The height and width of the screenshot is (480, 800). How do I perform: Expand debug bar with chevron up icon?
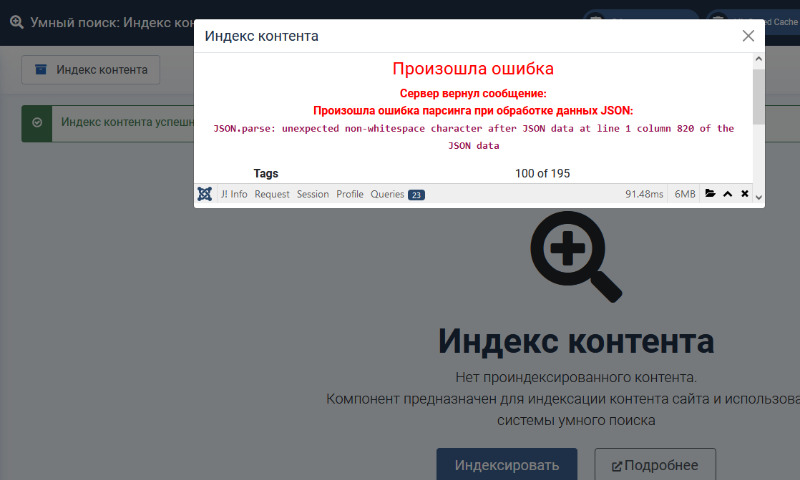[727, 194]
